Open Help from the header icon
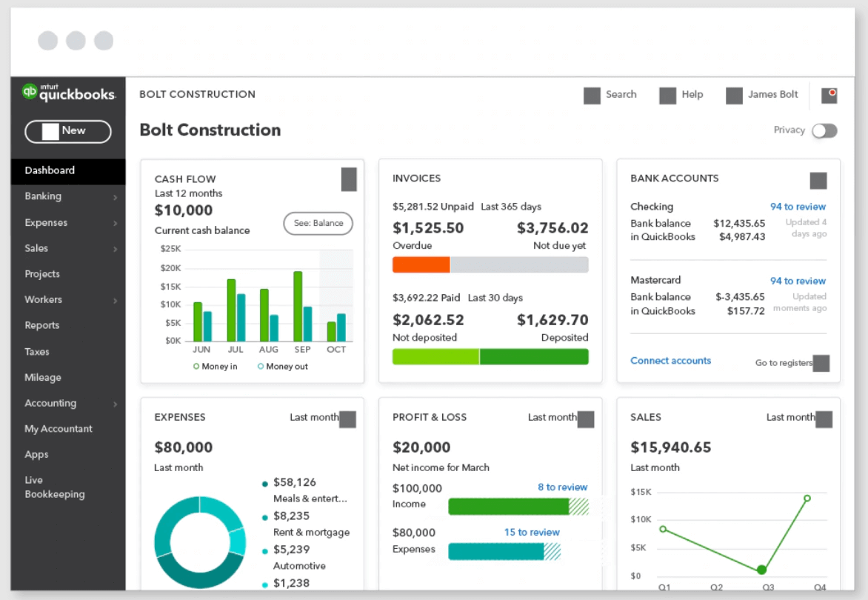 (x=667, y=96)
